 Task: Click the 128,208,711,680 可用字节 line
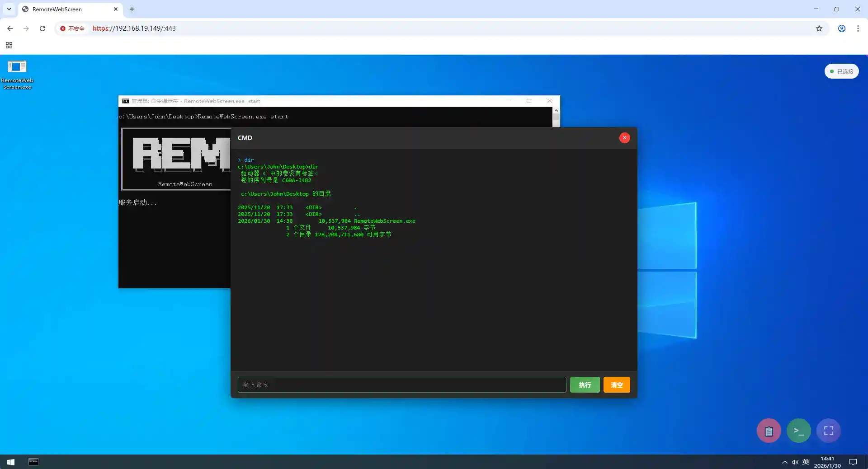coord(339,234)
